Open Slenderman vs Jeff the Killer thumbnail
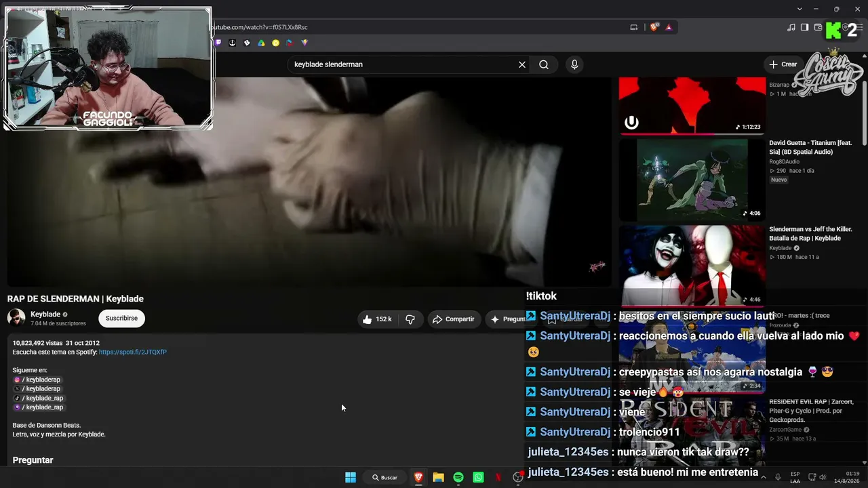Image resolution: width=868 pixels, height=488 pixels. 692,266
